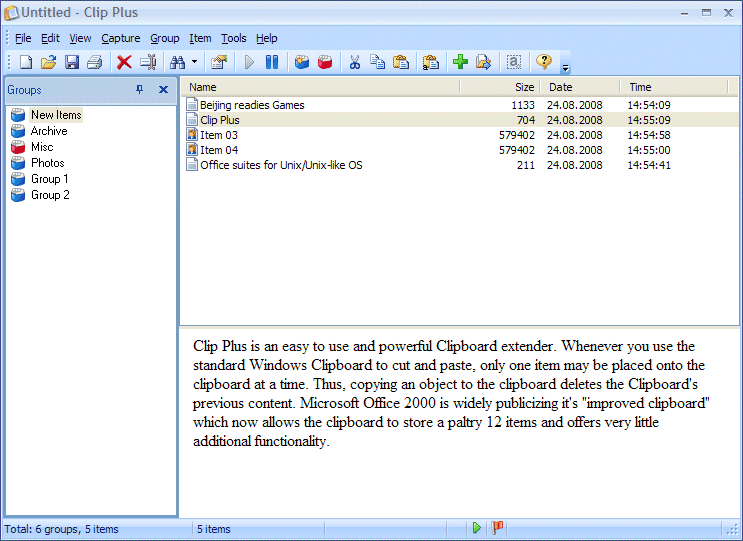Select 'Item 03' in the list
743x541 pixels.
tap(459, 135)
